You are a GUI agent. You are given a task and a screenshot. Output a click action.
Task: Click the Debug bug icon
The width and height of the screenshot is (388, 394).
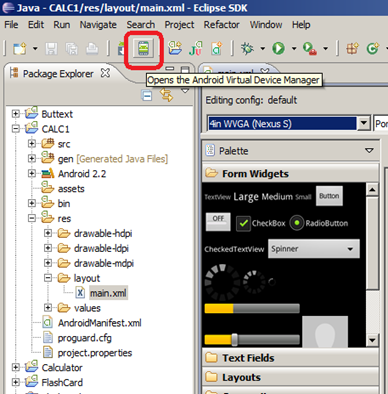(247, 49)
